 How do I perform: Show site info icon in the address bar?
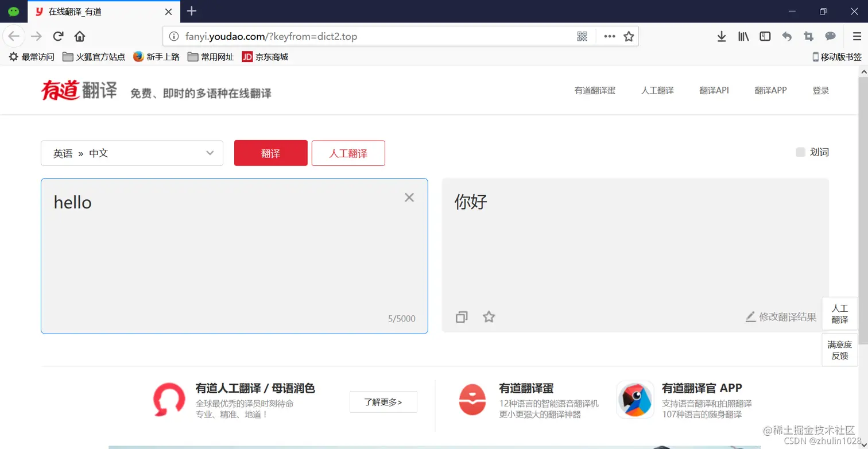click(x=174, y=36)
